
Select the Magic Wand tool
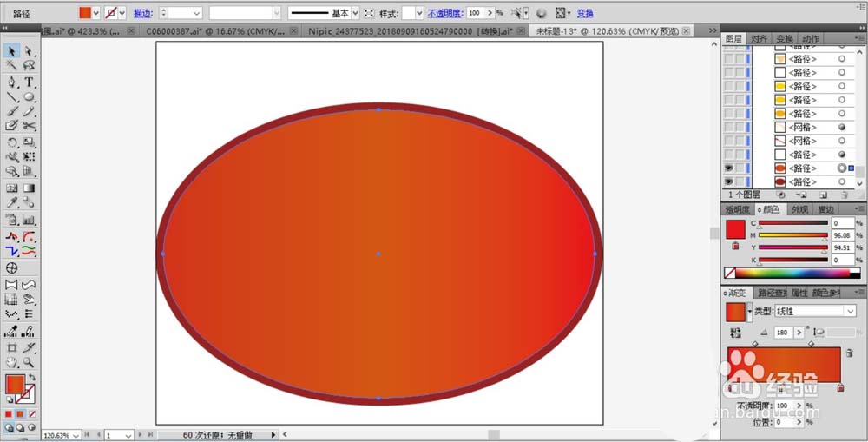(11, 65)
